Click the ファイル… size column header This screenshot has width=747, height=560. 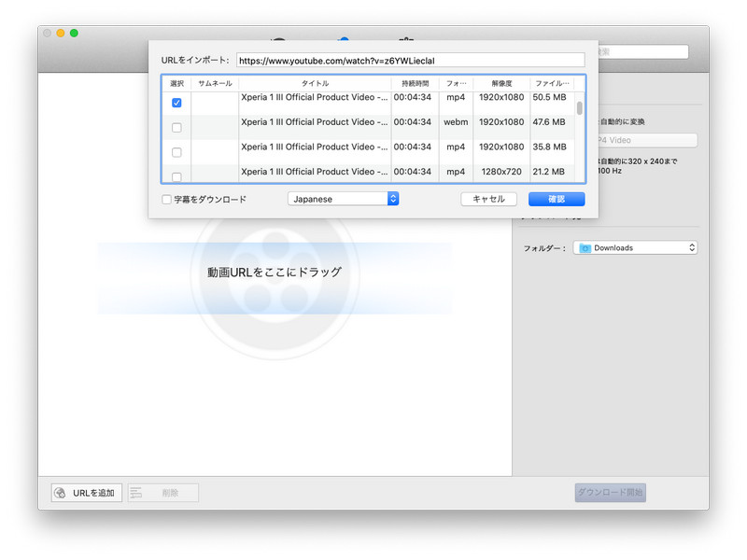pos(552,83)
